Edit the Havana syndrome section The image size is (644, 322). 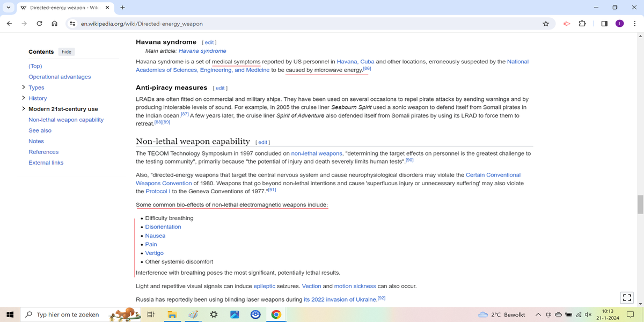point(209,42)
